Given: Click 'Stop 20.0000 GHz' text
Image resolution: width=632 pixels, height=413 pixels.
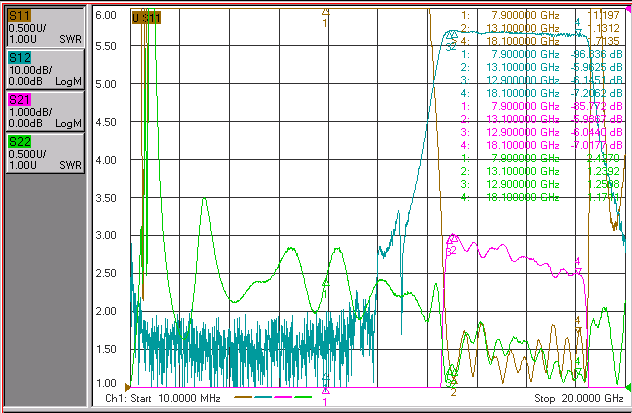Looking at the screenshot, I should click(x=579, y=398).
